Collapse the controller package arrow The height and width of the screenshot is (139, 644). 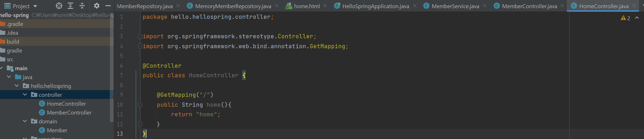coord(25,95)
